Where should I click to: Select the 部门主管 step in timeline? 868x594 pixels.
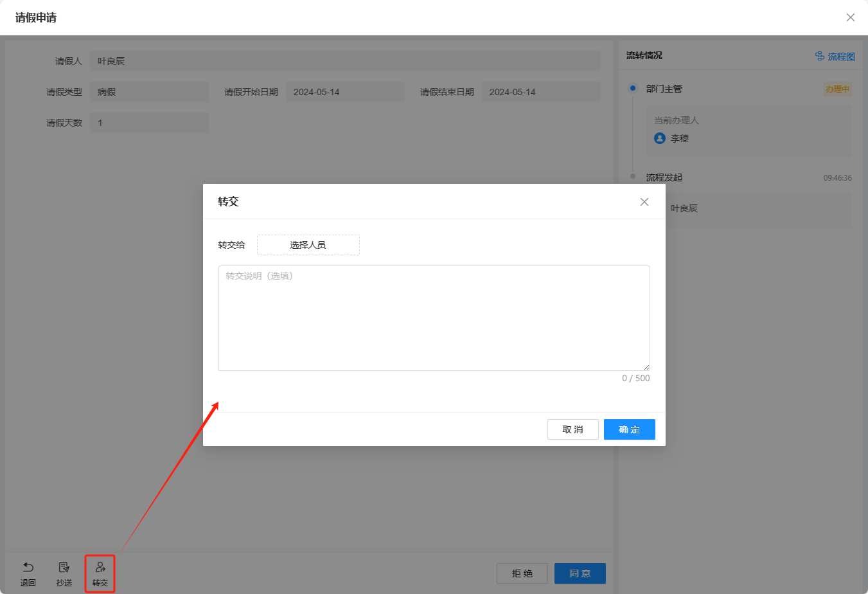[664, 89]
